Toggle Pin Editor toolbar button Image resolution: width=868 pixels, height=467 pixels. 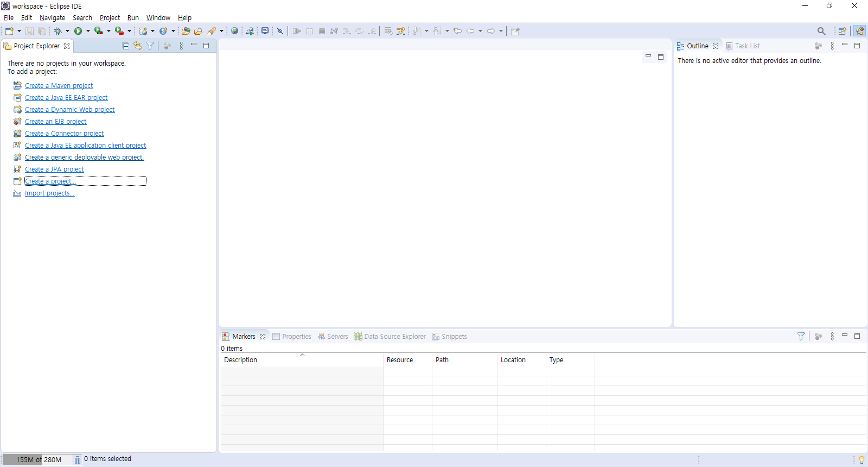515,31
